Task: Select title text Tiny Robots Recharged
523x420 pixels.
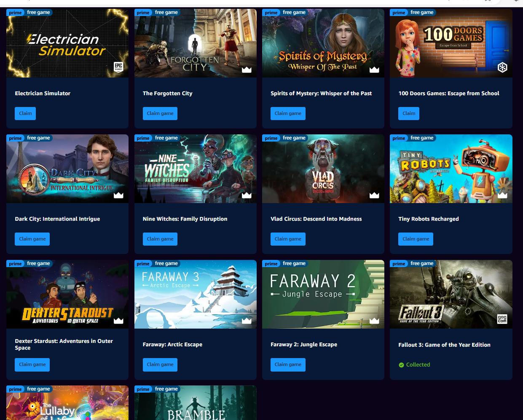Action: 429,219
